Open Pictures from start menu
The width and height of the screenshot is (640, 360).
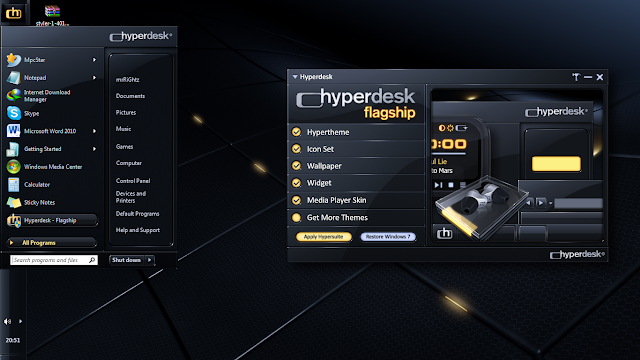point(126,112)
